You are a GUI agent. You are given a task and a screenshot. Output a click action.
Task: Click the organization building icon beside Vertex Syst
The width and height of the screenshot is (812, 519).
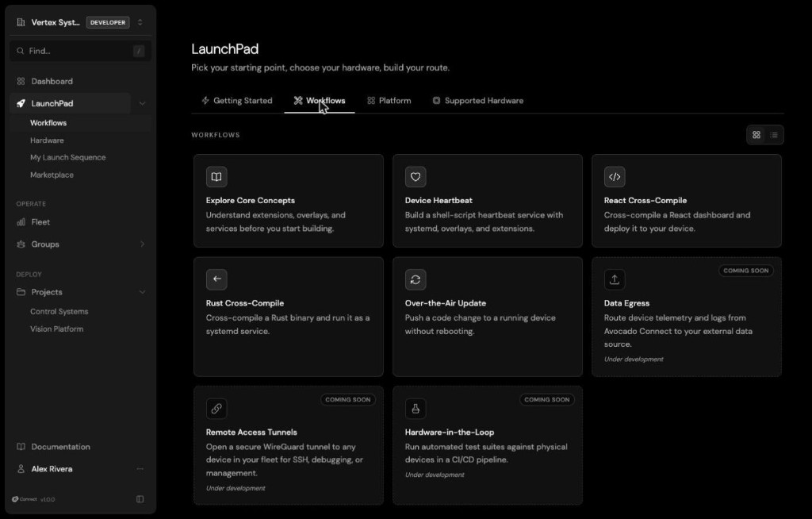[21, 22]
